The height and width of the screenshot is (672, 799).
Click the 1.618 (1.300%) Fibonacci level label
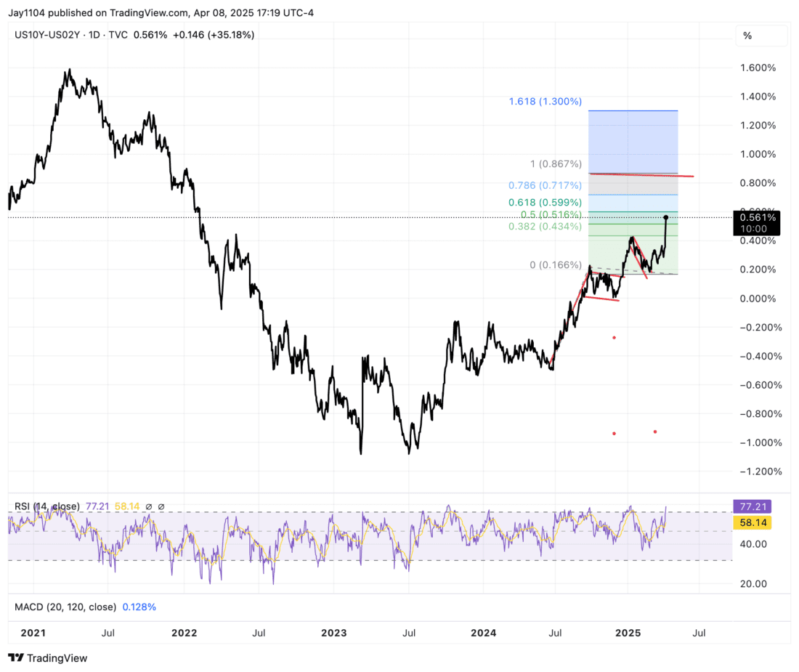coord(545,102)
